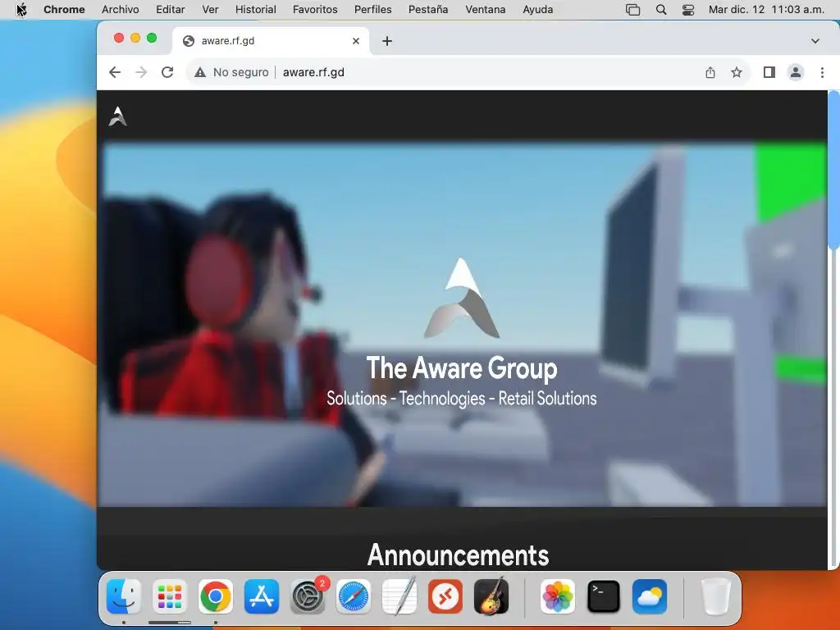Viewport: 840px width, 630px height.
Task: Open the Pestaña menu
Action: [x=428, y=10]
